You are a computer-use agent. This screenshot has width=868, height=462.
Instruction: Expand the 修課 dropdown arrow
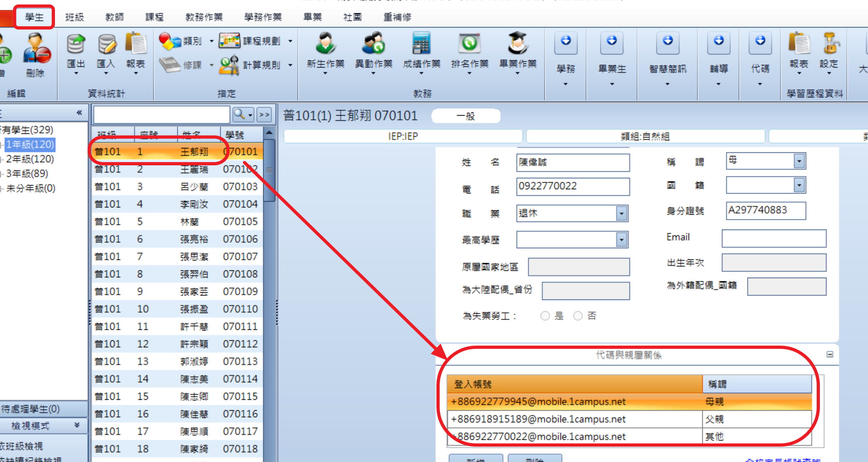coord(211,65)
